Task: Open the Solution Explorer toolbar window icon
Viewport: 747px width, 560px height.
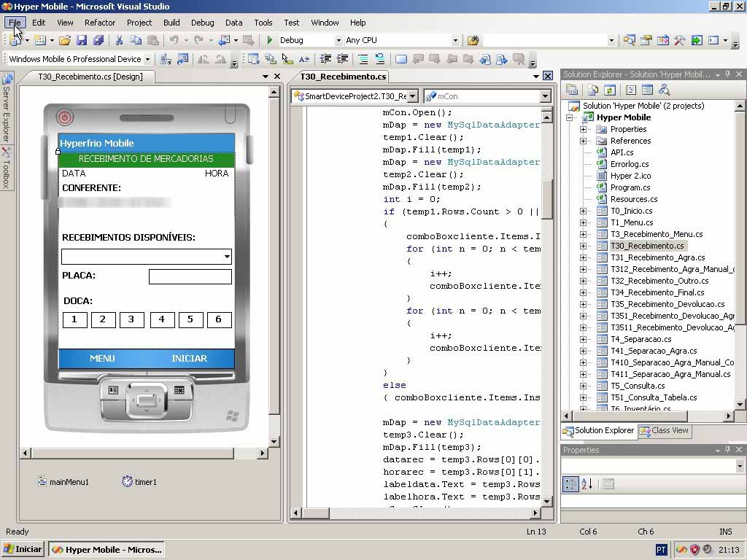Action: coord(630,41)
